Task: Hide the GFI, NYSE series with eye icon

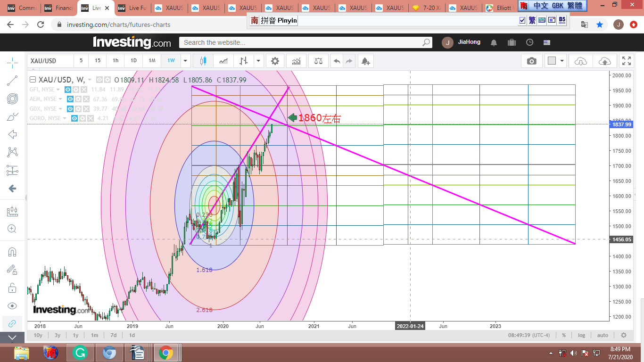Action: pos(68,90)
